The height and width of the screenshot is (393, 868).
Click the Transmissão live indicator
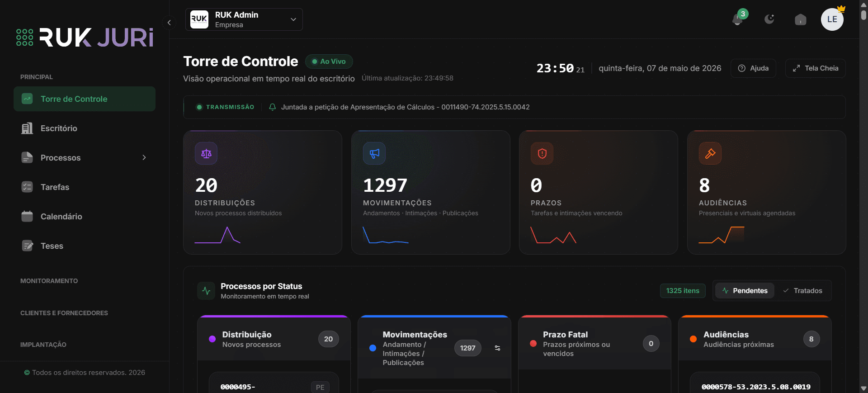point(225,107)
